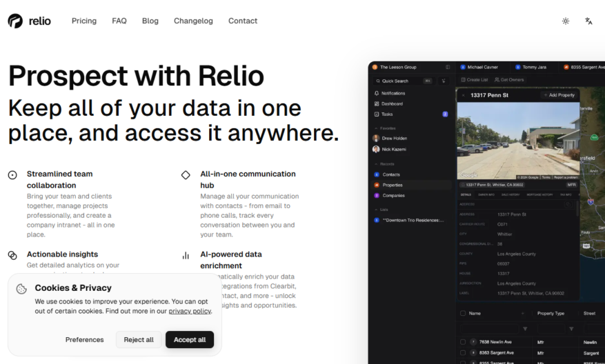Toggle the select-all checkbox beside Name header
605x364 pixels.
(463, 313)
